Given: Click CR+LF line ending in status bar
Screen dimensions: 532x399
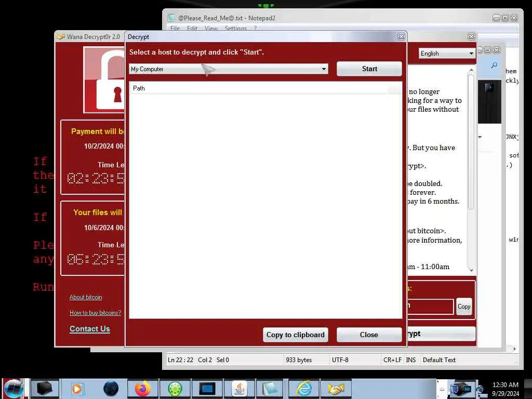Looking at the screenshot, I should click(392, 360).
